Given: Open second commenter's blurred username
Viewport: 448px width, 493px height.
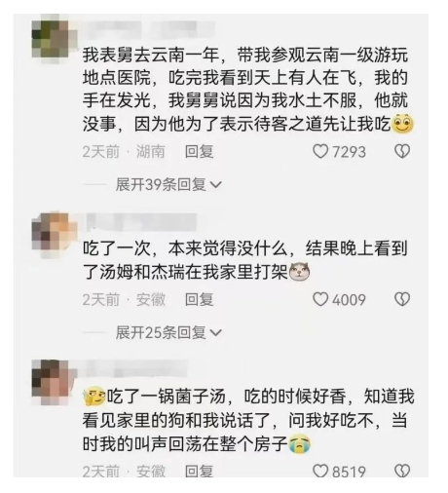Looking at the screenshot, I should coord(140,222).
